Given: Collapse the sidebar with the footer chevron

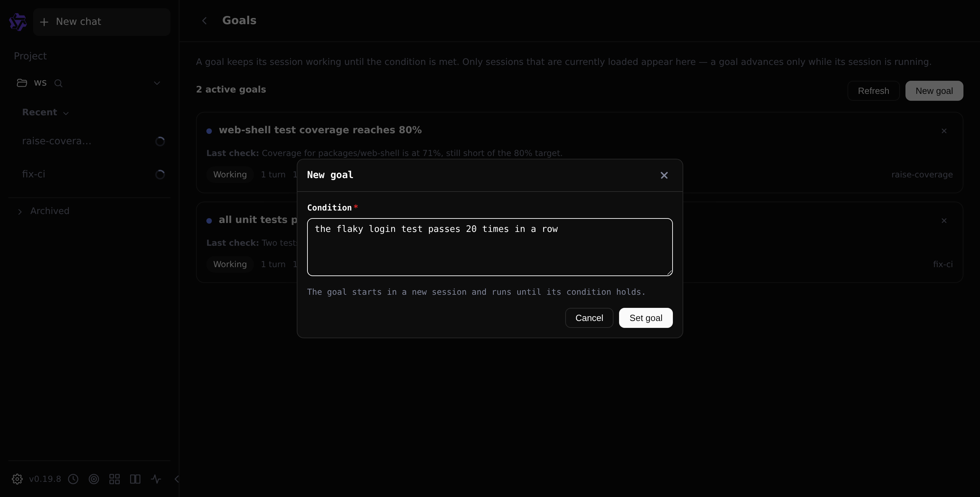Looking at the screenshot, I should click(177, 479).
